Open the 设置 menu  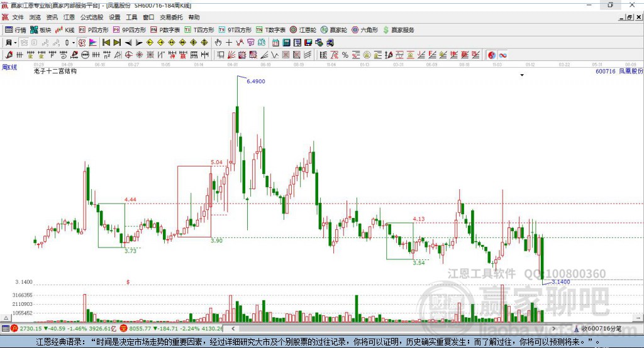pos(114,17)
